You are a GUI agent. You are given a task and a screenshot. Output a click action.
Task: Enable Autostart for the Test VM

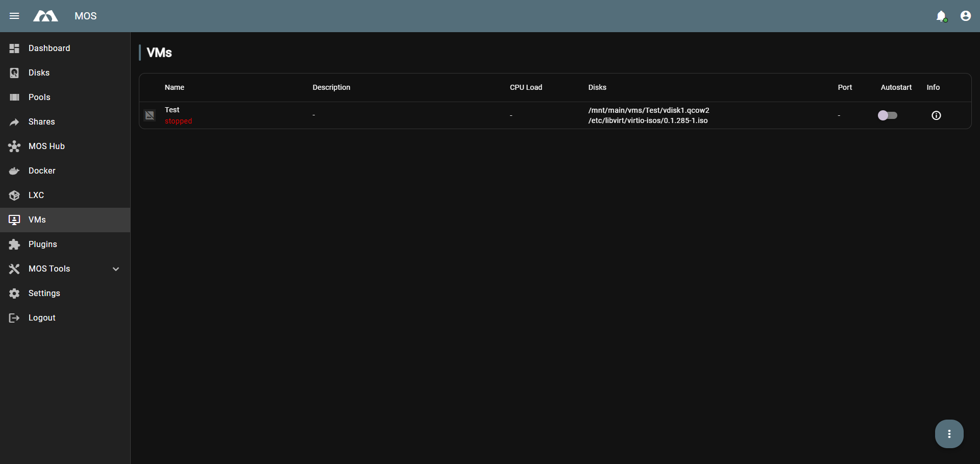click(x=888, y=115)
